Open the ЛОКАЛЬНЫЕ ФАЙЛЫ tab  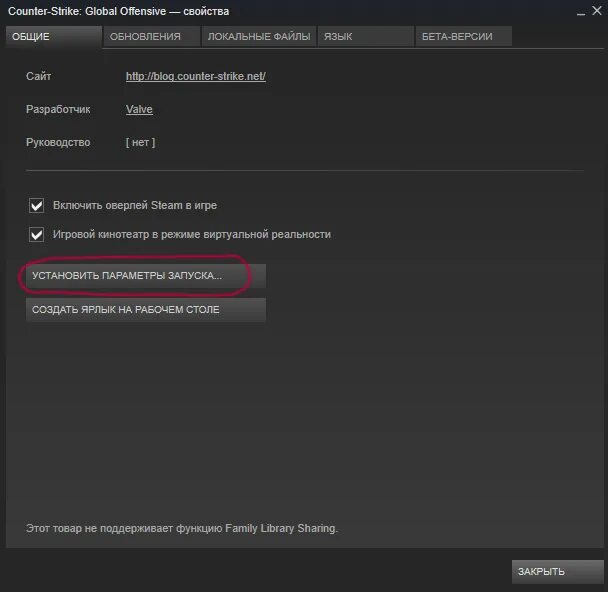point(259,37)
